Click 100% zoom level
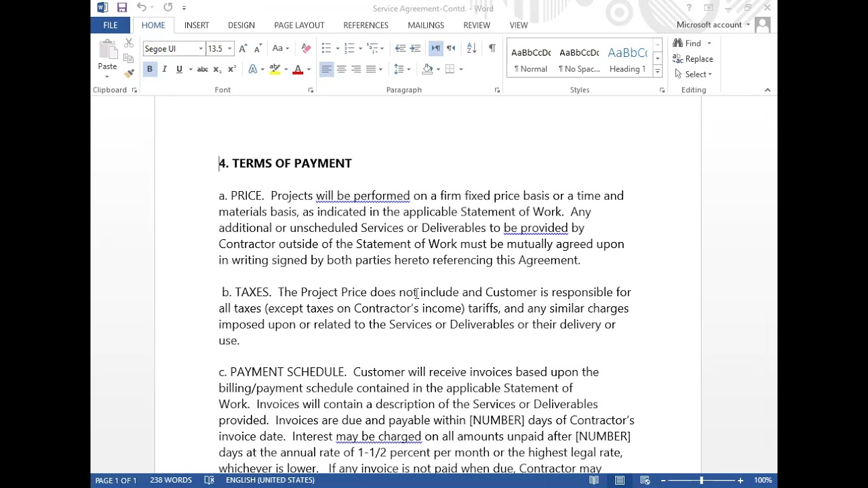 coord(763,480)
